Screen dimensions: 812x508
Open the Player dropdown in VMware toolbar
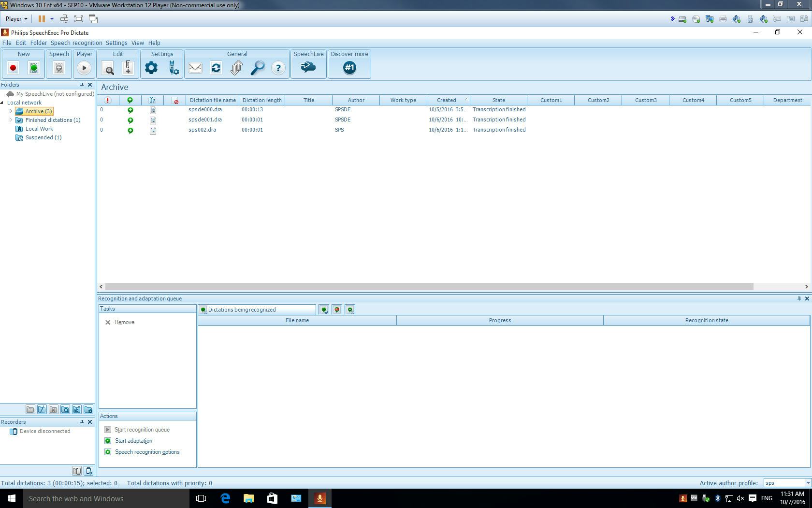pos(15,18)
